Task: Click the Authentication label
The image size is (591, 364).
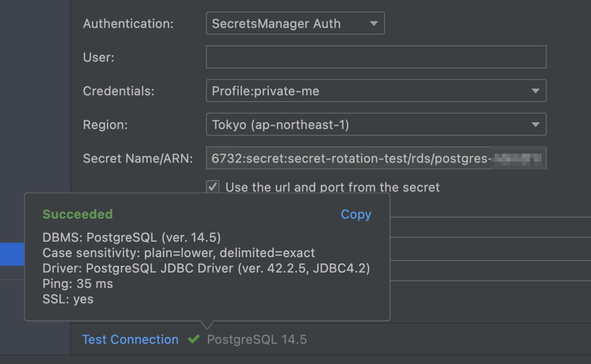Action: tap(128, 24)
